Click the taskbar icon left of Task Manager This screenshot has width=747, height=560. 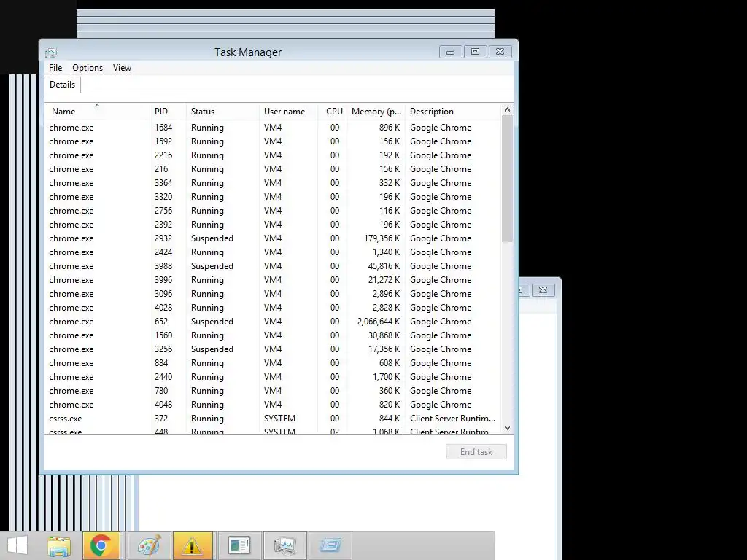tap(239, 545)
